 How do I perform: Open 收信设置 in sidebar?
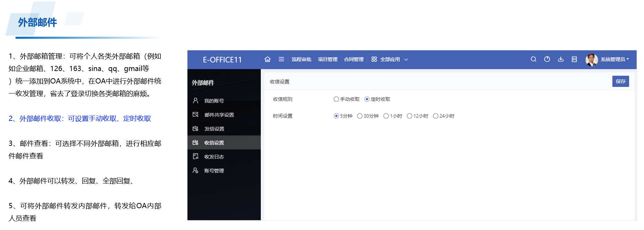tap(224, 142)
